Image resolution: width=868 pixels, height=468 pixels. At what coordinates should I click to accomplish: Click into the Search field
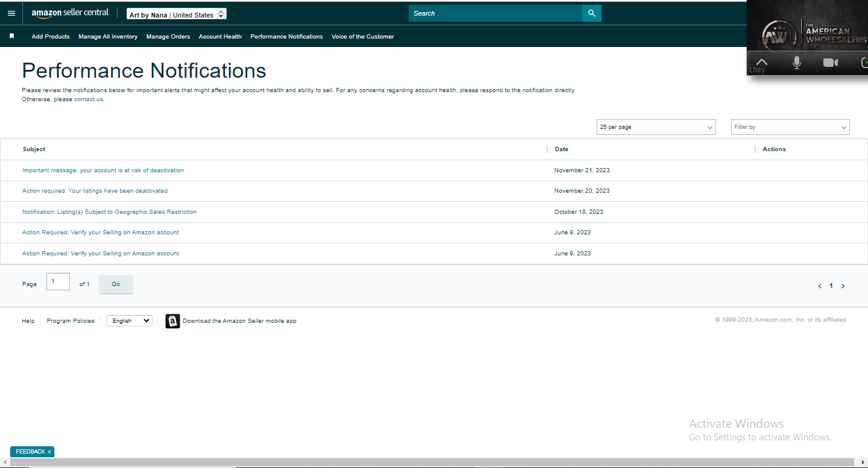495,13
